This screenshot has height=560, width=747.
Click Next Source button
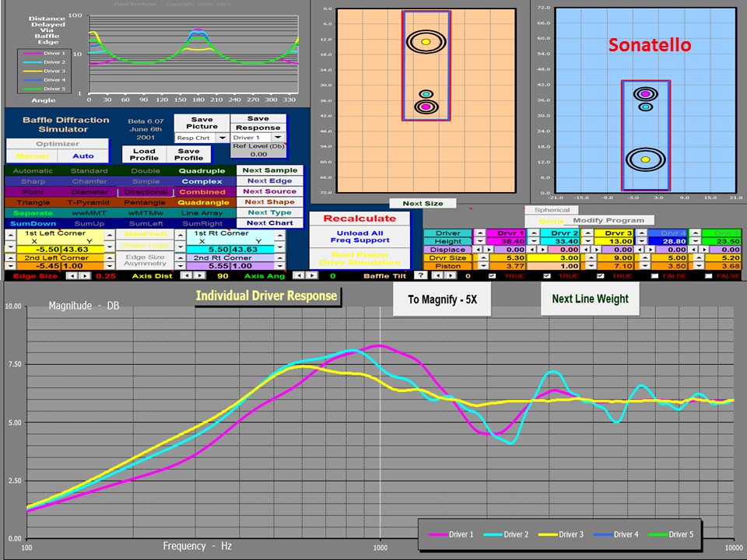pyautogui.click(x=270, y=191)
